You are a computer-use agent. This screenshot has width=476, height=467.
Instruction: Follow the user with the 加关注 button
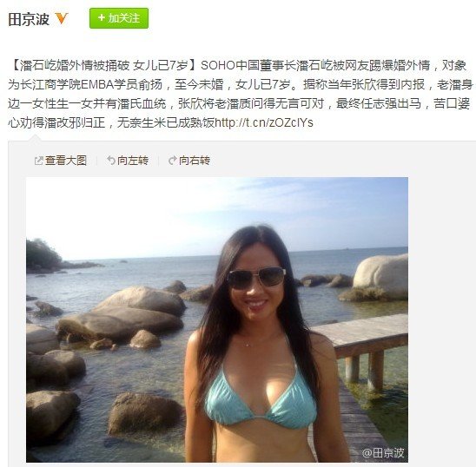tap(119, 18)
